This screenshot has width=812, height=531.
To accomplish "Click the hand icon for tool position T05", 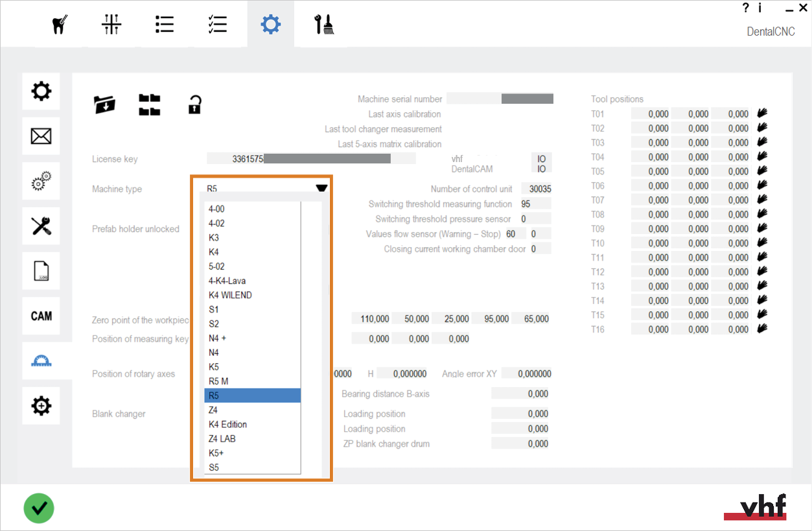I will [x=762, y=171].
